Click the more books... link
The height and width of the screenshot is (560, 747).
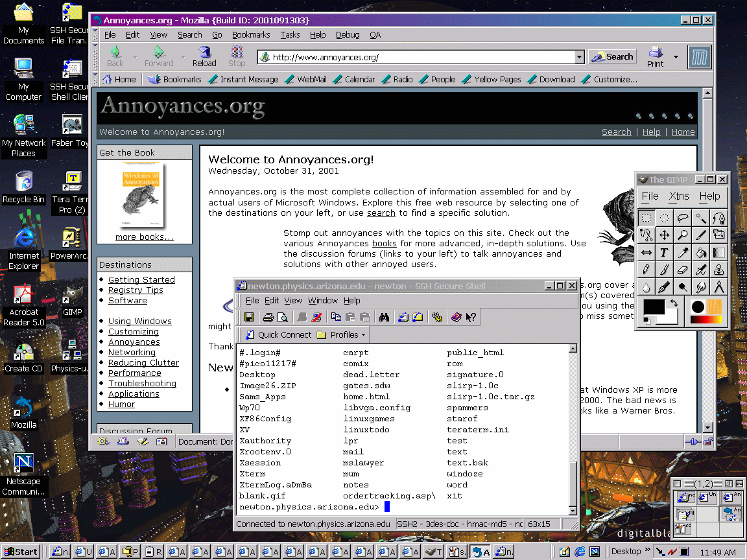pos(145,237)
